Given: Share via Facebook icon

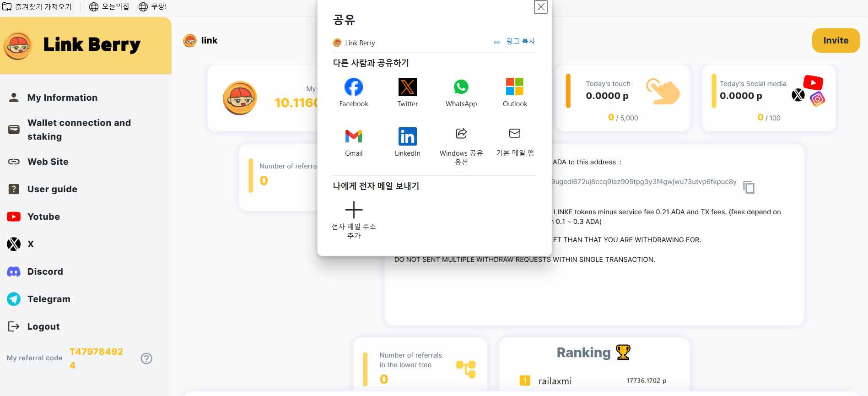Looking at the screenshot, I should (354, 87).
